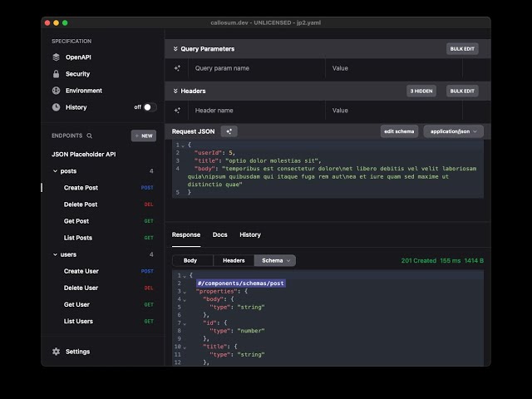
Task: Click the Security lock icon
Action: click(57, 74)
